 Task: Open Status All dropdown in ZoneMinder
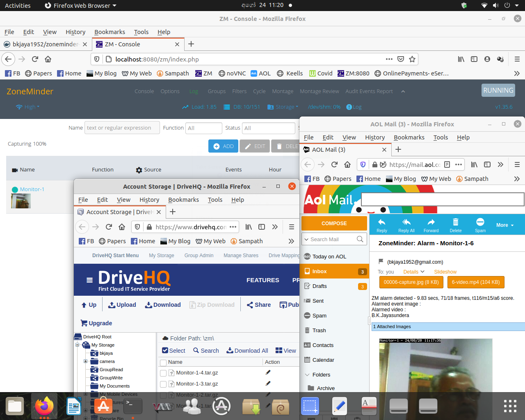coord(269,128)
